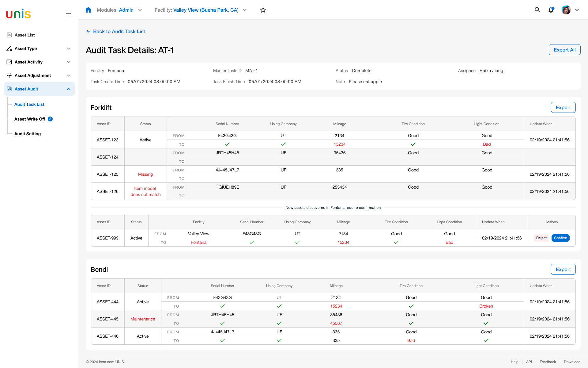Click the back arrow icon near Audit Task List
Image resolution: width=588 pixels, height=368 pixels.
click(x=88, y=31)
